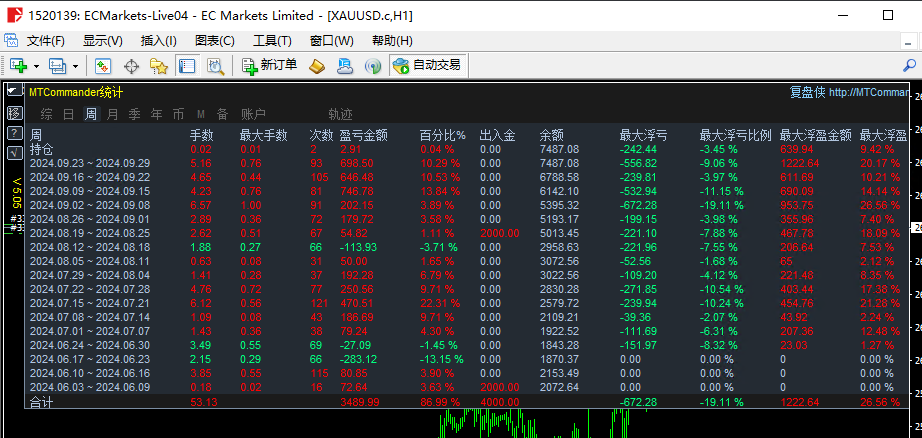Click the New Chart toolbar icon
Viewport: 922px width, 438px height.
pyautogui.click(x=19, y=66)
